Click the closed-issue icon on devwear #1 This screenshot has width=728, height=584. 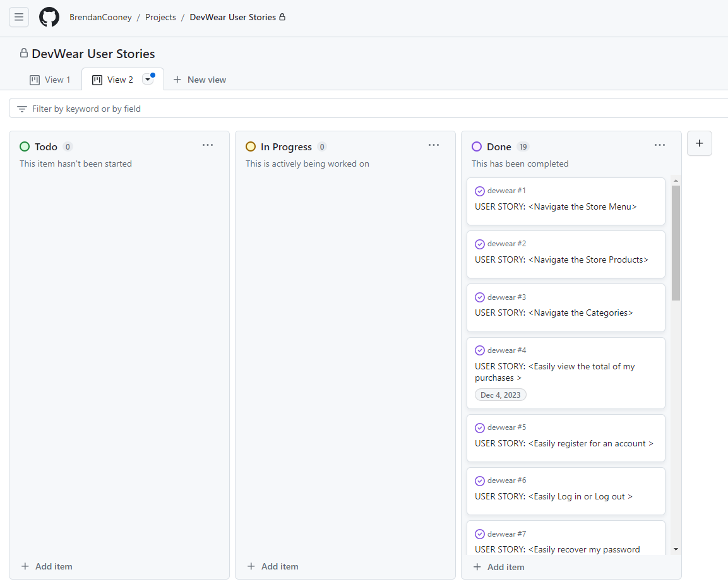480,191
